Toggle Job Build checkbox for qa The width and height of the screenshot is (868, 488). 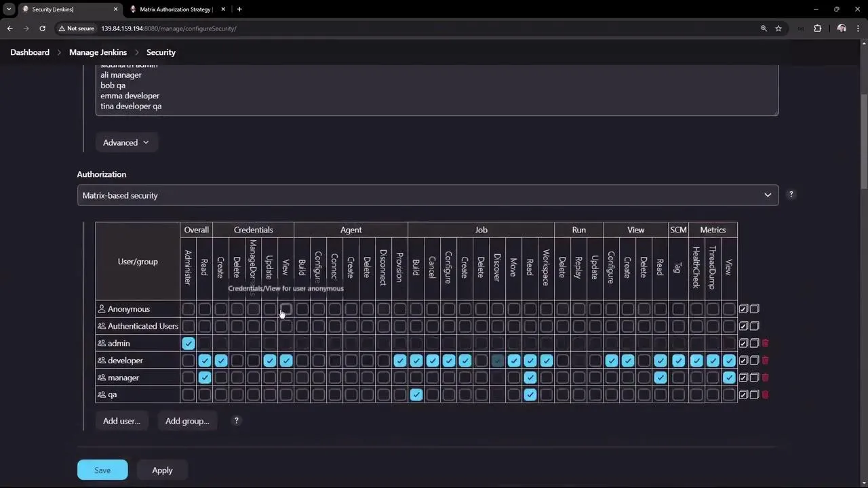pyautogui.click(x=416, y=394)
